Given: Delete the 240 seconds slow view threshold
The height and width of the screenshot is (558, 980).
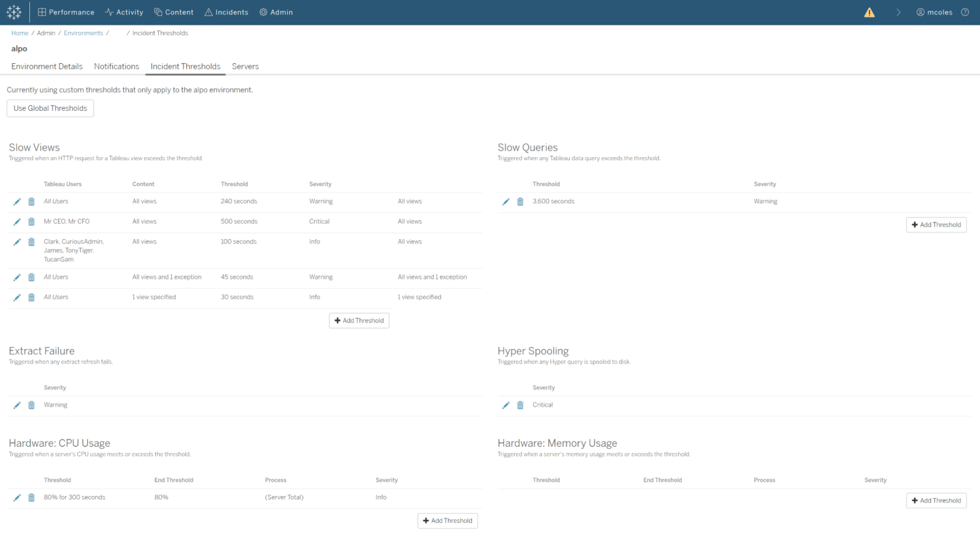Looking at the screenshot, I should point(31,202).
